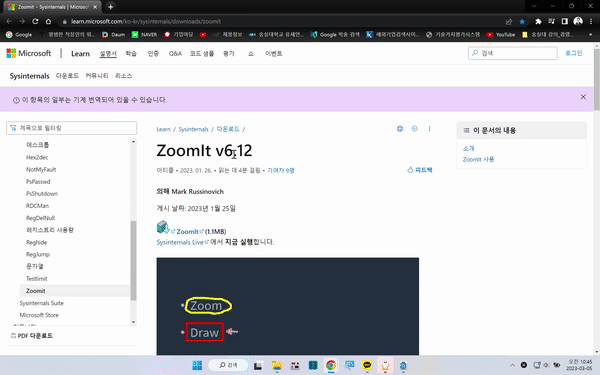The width and height of the screenshot is (600, 375).
Task: Open the Chrome profile avatar
Action: click(x=578, y=21)
